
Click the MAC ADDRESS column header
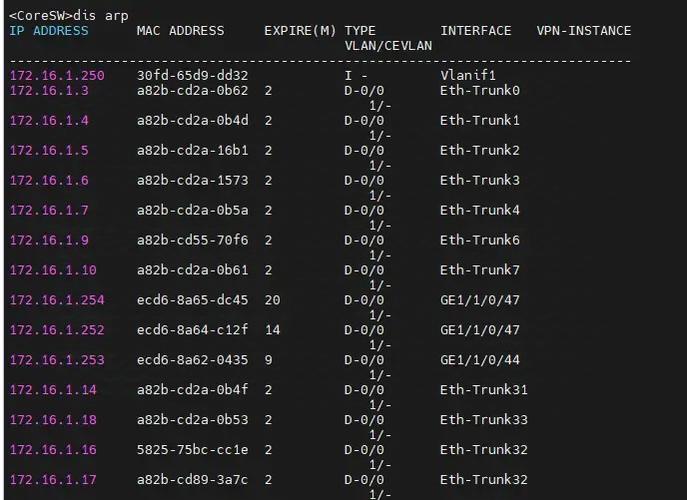coord(180,31)
